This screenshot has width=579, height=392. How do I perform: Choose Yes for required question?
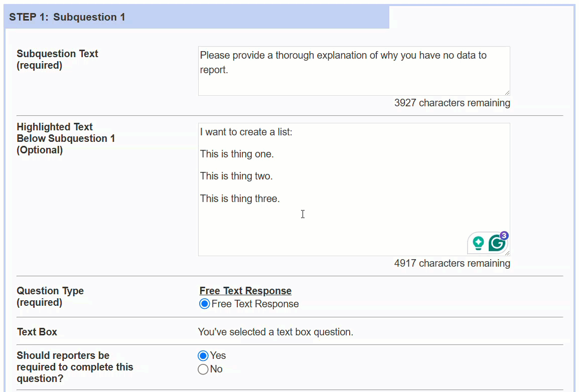click(x=203, y=356)
